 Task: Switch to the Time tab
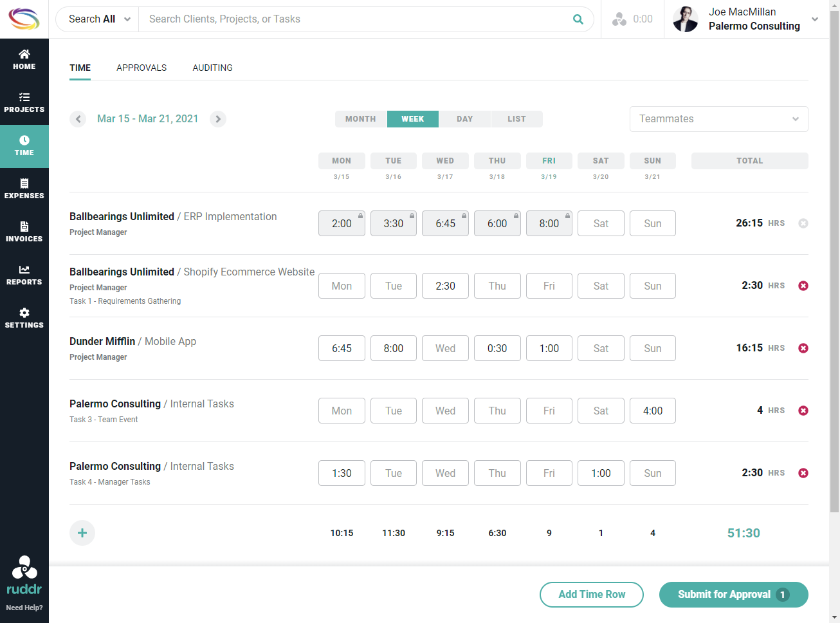point(80,68)
